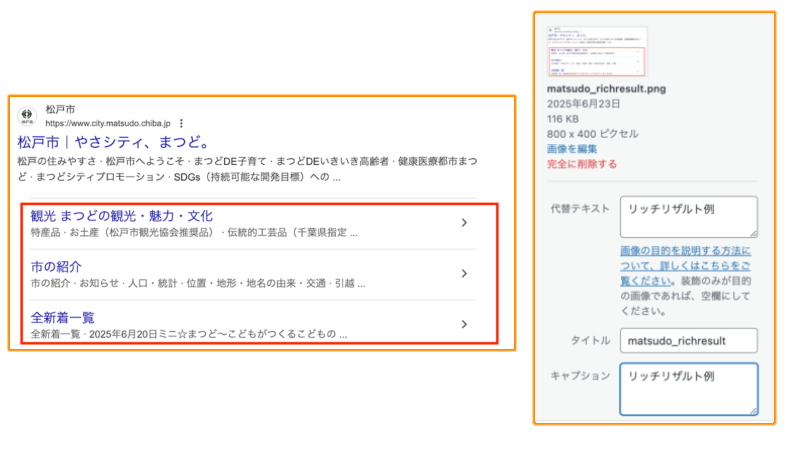Image resolution: width=800 pixels, height=450 pixels.
Task: Open the 画像の目的を説明する方法 help link
Action: (685, 266)
